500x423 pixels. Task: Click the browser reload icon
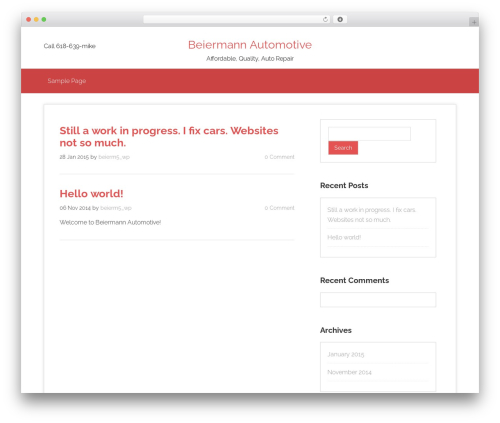coord(325,19)
